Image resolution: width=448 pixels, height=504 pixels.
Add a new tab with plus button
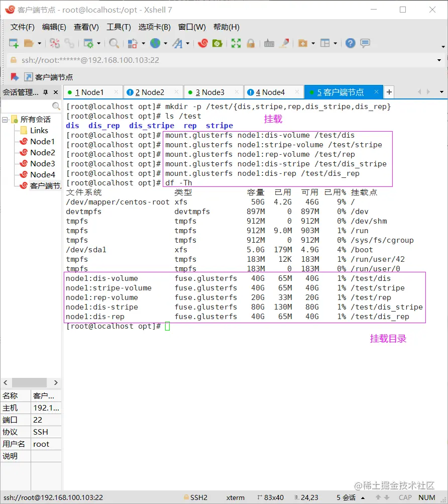tap(389, 92)
